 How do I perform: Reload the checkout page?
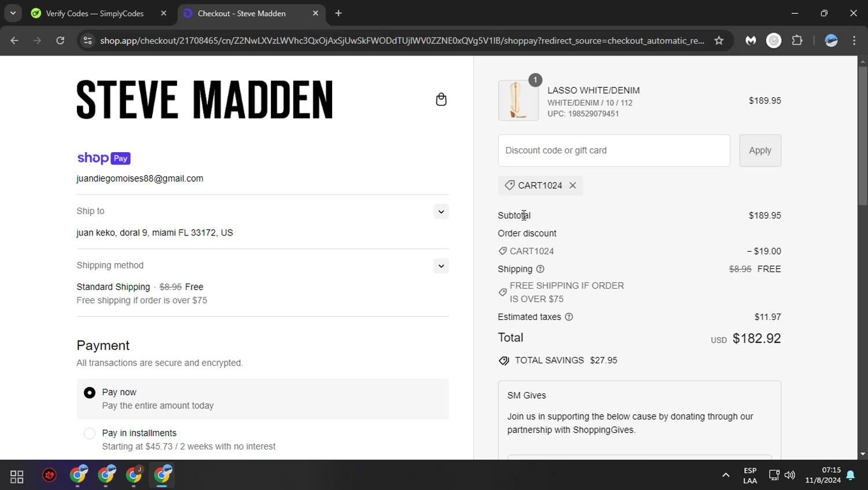point(60,40)
